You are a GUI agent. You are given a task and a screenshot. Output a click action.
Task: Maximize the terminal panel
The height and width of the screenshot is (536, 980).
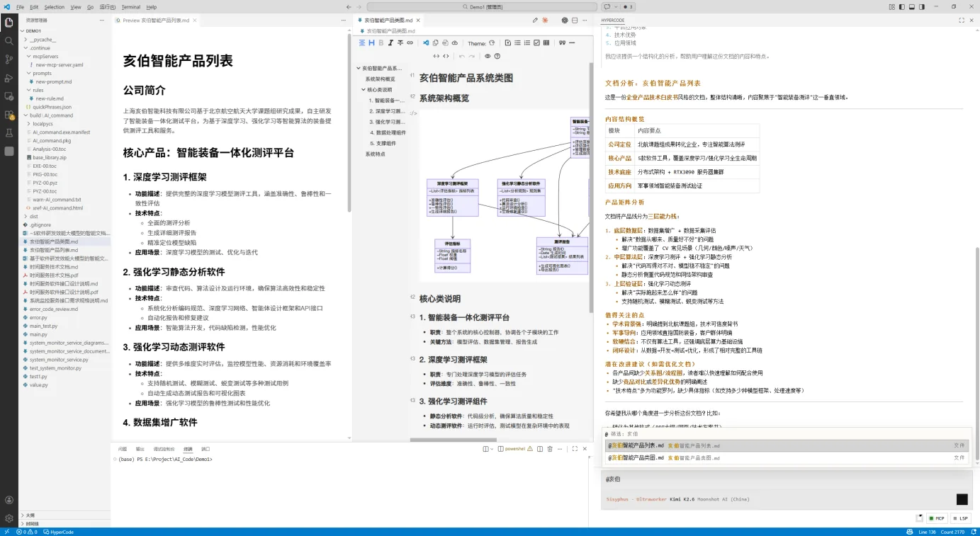point(575,449)
